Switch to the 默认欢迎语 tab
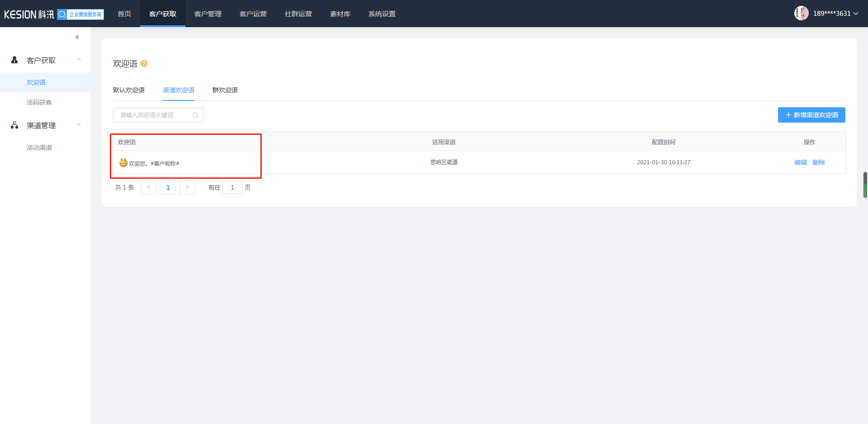 129,90
